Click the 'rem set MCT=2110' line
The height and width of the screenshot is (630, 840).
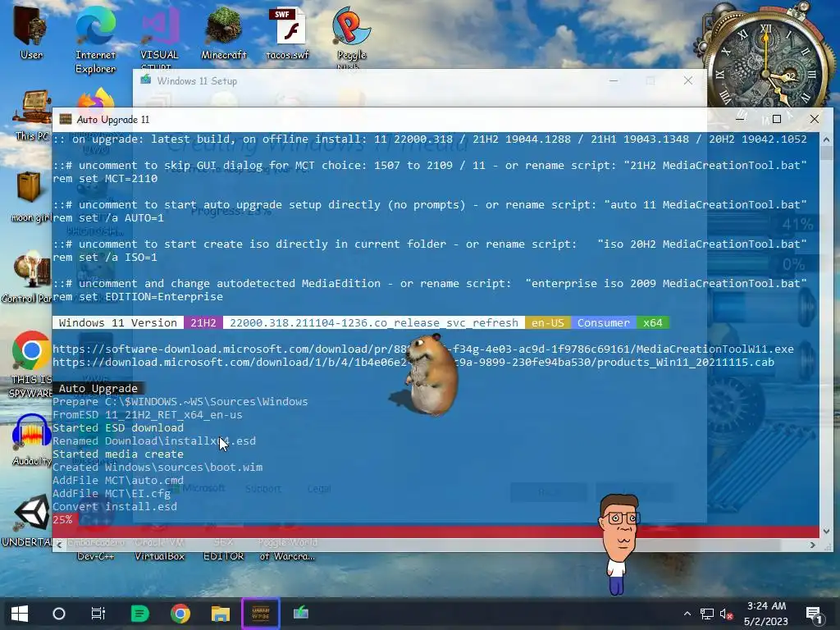[x=105, y=178]
